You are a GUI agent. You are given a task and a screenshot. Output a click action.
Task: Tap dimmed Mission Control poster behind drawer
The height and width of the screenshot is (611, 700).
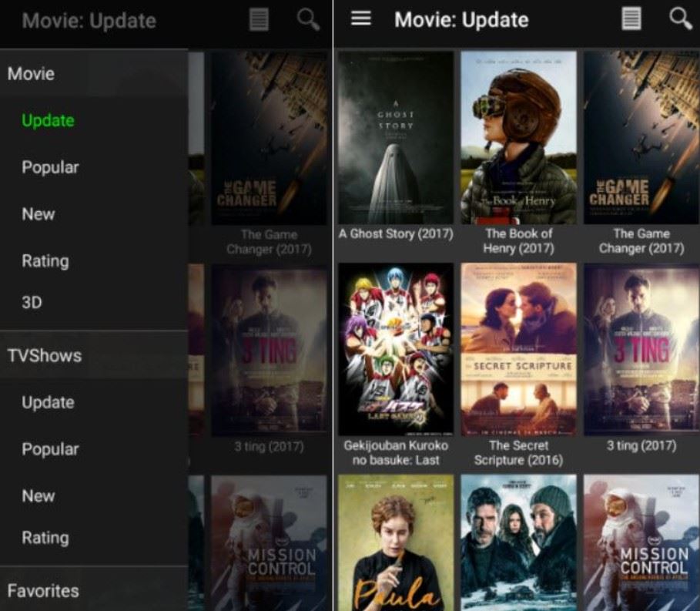[270, 543]
